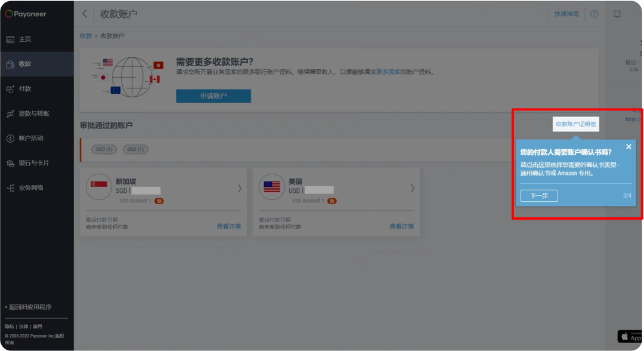Image resolution: width=644 pixels, height=351 pixels.
Task: Click the Payoneer logo
Action: click(x=26, y=14)
